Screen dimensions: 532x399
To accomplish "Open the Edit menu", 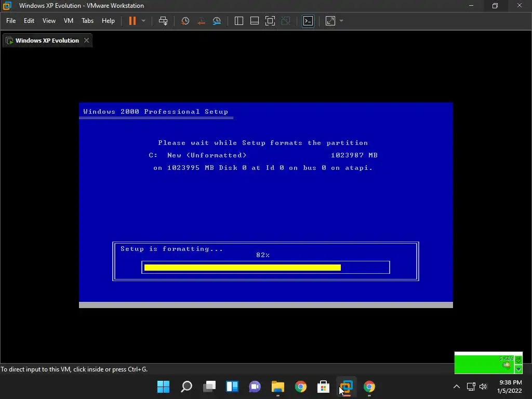I will pos(29,21).
